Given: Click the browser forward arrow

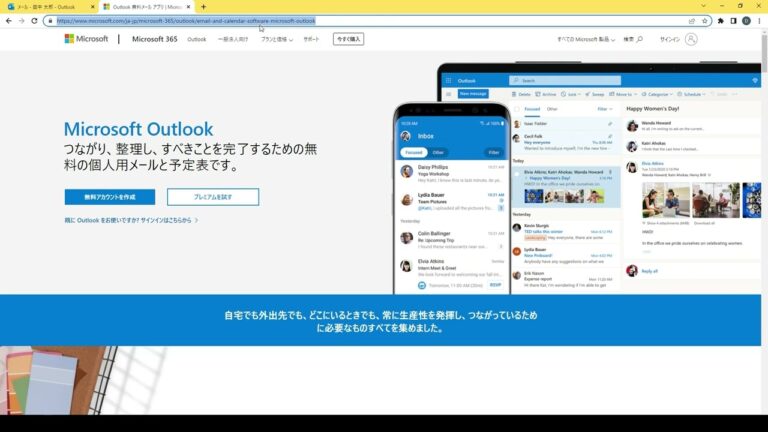Looking at the screenshot, I should pyautogui.click(x=22, y=21).
